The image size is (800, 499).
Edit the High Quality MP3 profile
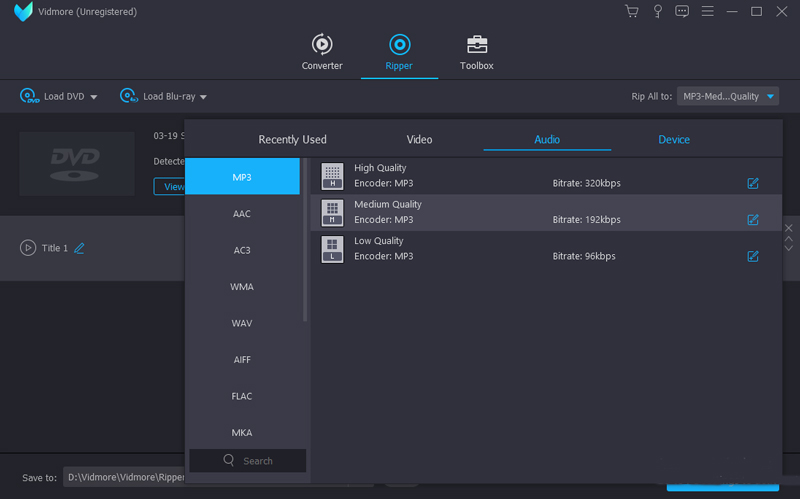pos(753,183)
